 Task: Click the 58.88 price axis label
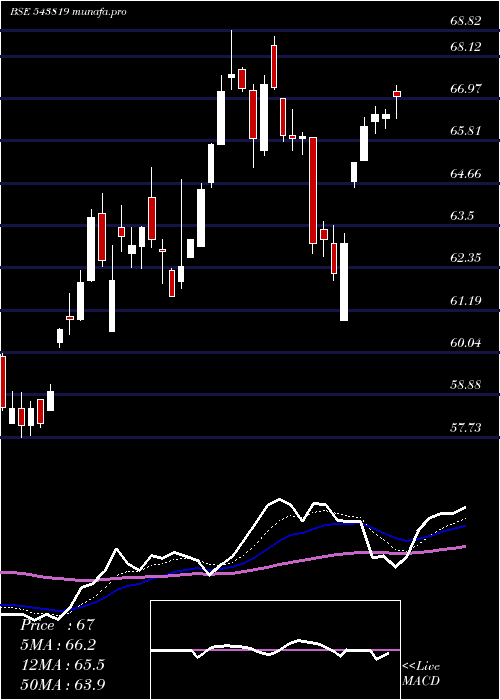pos(466,384)
